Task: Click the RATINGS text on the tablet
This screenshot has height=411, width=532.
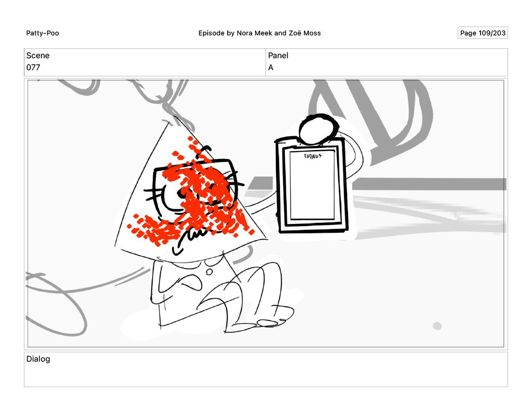Action: pyautogui.click(x=313, y=156)
